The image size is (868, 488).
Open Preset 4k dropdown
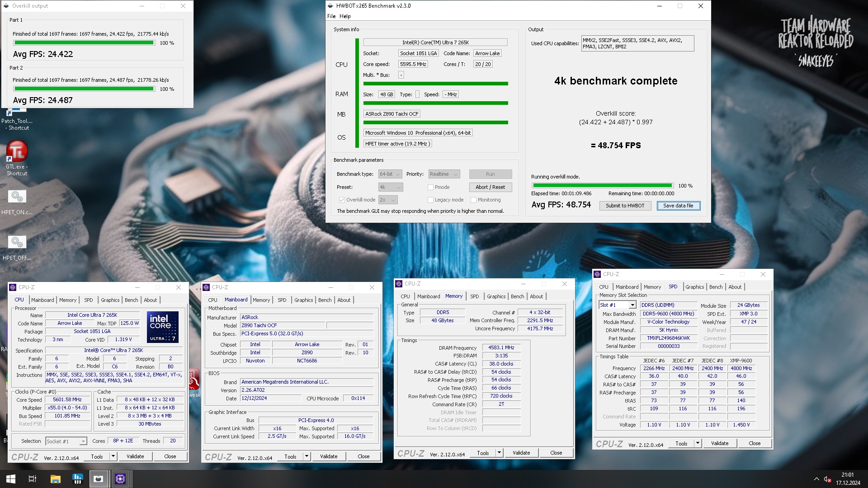[x=390, y=187]
